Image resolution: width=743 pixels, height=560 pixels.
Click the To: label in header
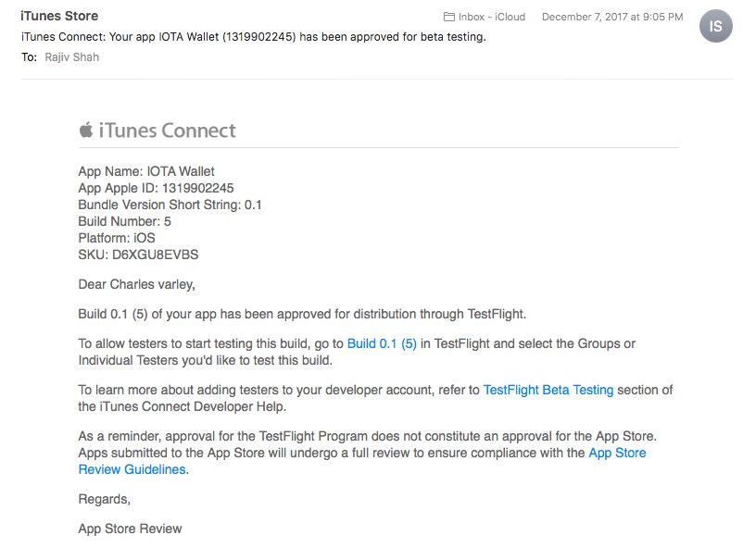[x=29, y=57]
